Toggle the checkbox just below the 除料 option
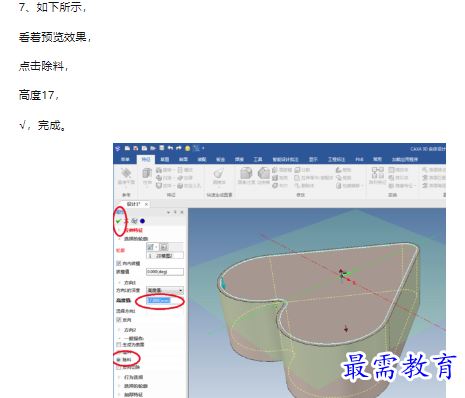The height and width of the screenshot is (398, 465). tap(118, 368)
